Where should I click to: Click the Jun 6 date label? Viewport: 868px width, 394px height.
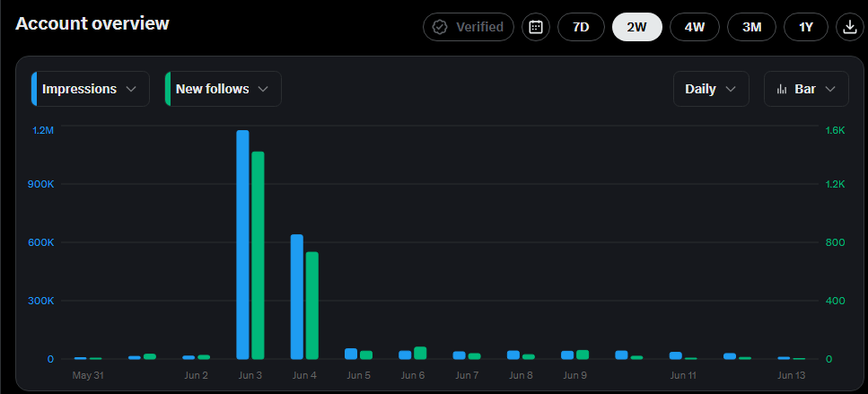(413, 375)
